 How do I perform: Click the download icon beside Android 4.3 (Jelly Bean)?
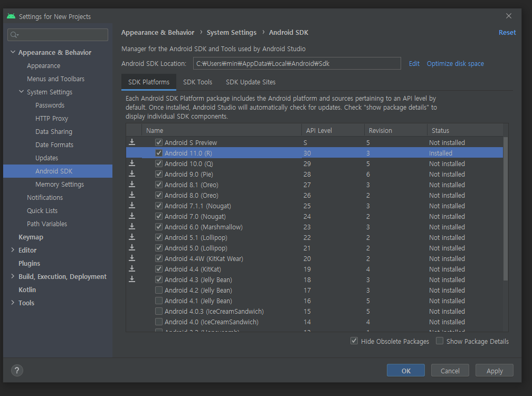click(x=132, y=279)
